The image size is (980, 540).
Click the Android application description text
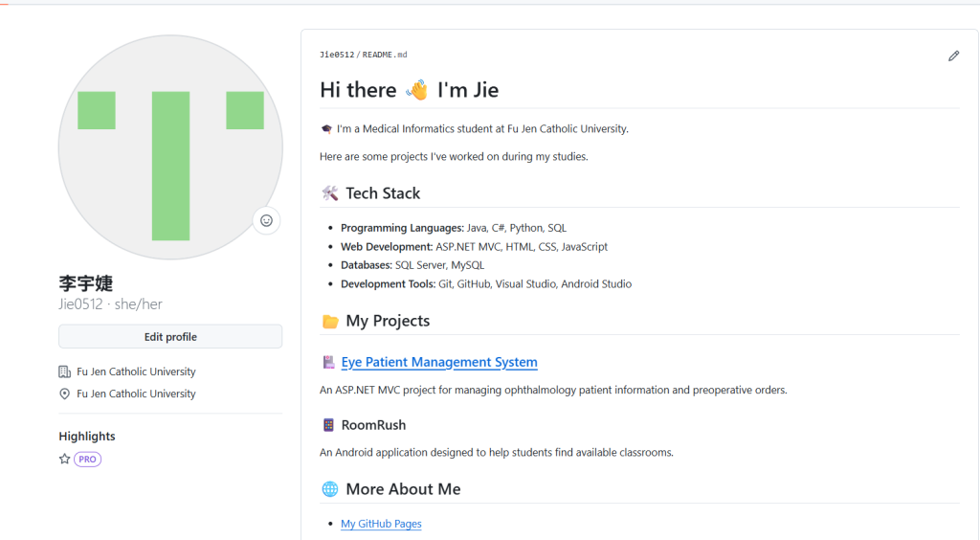pos(497,453)
